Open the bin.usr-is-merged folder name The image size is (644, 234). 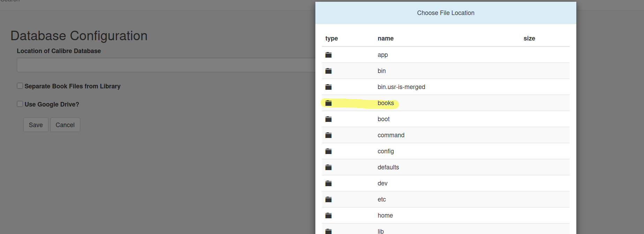click(401, 87)
